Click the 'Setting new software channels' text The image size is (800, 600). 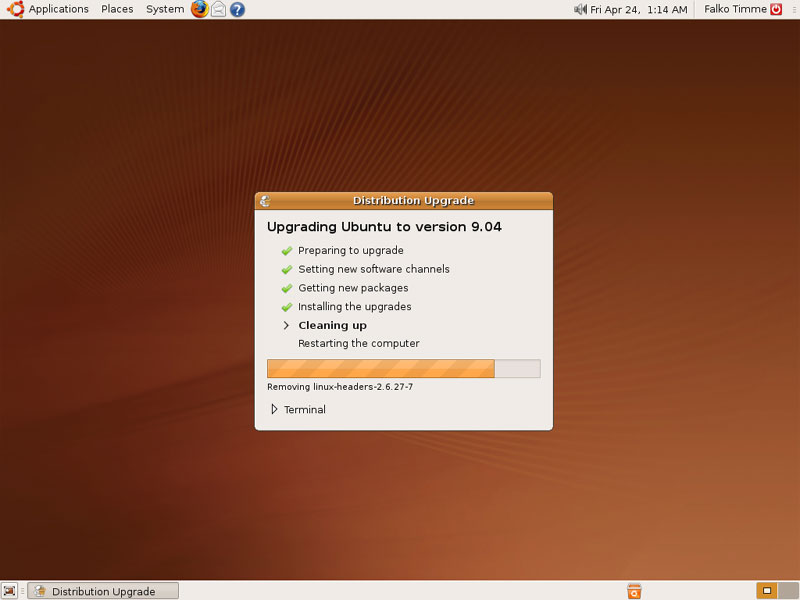373,269
